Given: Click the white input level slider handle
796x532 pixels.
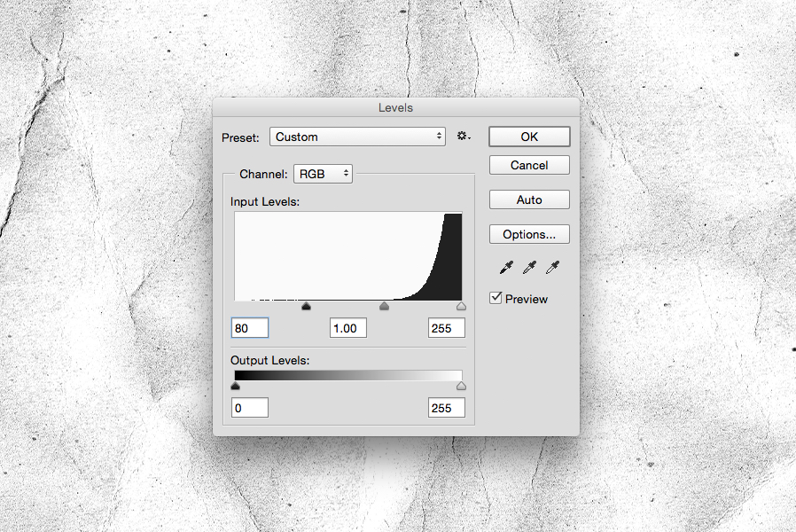Looking at the screenshot, I should click(460, 306).
